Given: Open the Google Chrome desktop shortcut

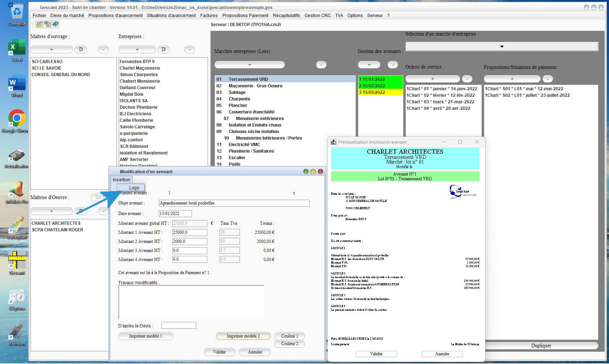Looking at the screenshot, I should (x=17, y=121).
